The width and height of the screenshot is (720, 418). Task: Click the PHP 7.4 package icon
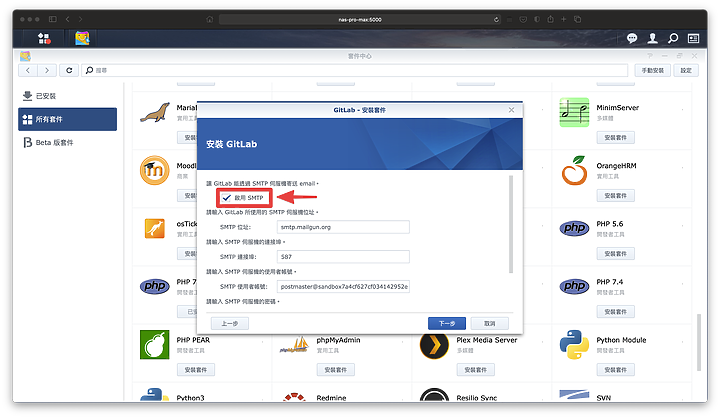tap(574, 286)
